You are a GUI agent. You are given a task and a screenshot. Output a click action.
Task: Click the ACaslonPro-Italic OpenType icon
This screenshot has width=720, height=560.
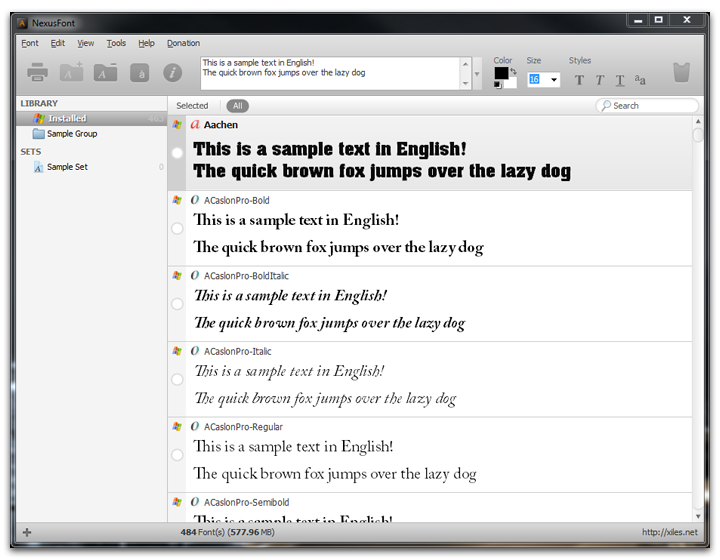195,351
